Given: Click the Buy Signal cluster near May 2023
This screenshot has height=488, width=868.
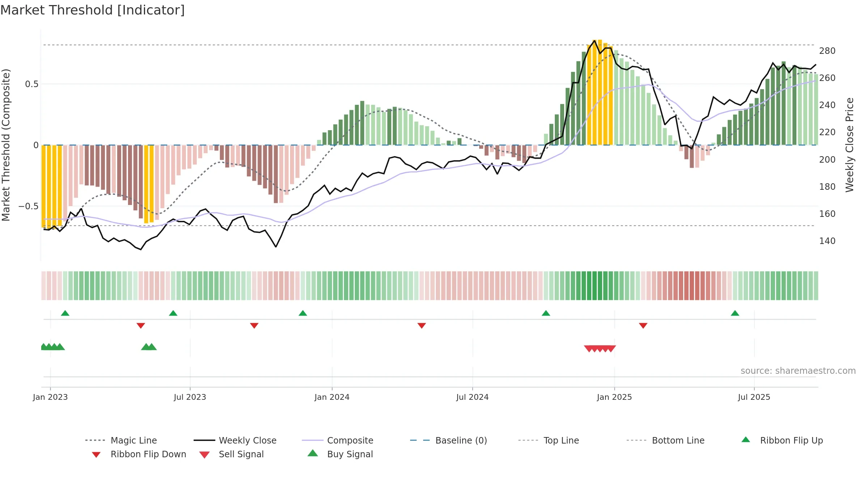Looking at the screenshot, I should pyautogui.click(x=149, y=347).
